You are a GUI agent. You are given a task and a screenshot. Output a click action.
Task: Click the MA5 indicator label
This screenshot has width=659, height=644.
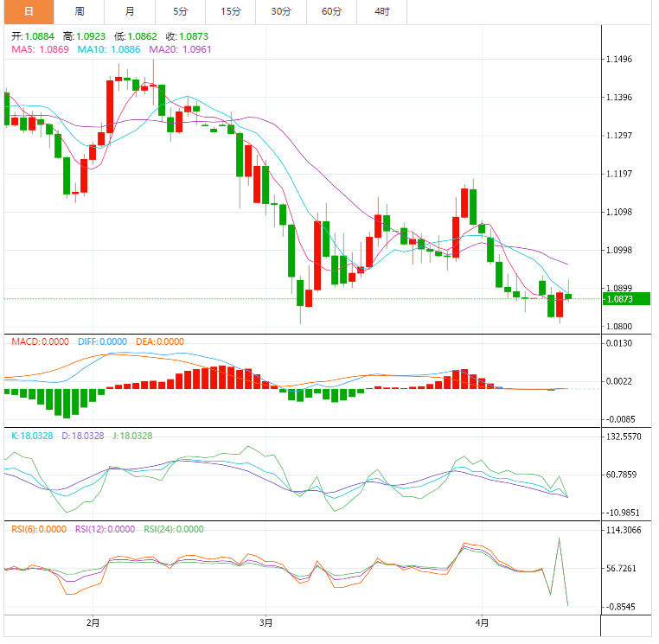pyautogui.click(x=40, y=50)
